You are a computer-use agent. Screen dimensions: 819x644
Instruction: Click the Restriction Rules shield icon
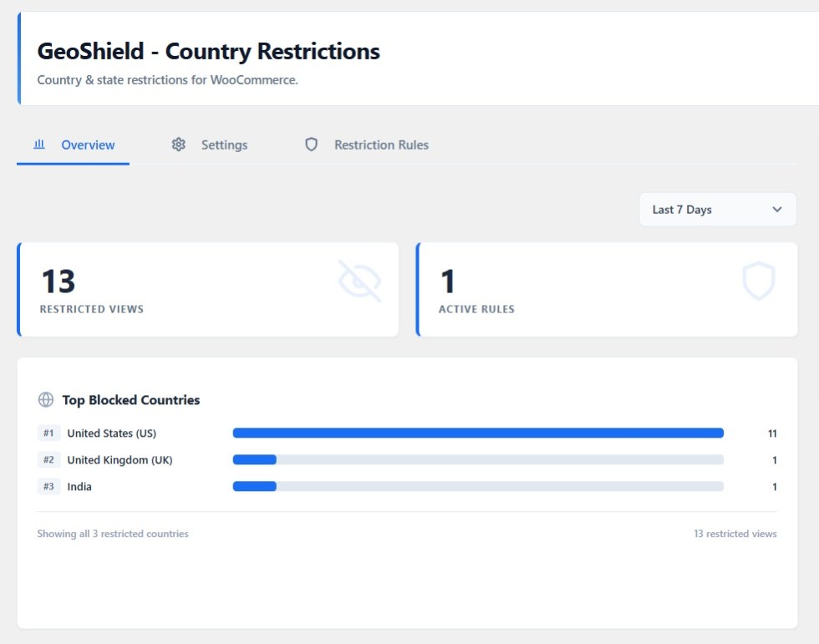[x=311, y=145]
